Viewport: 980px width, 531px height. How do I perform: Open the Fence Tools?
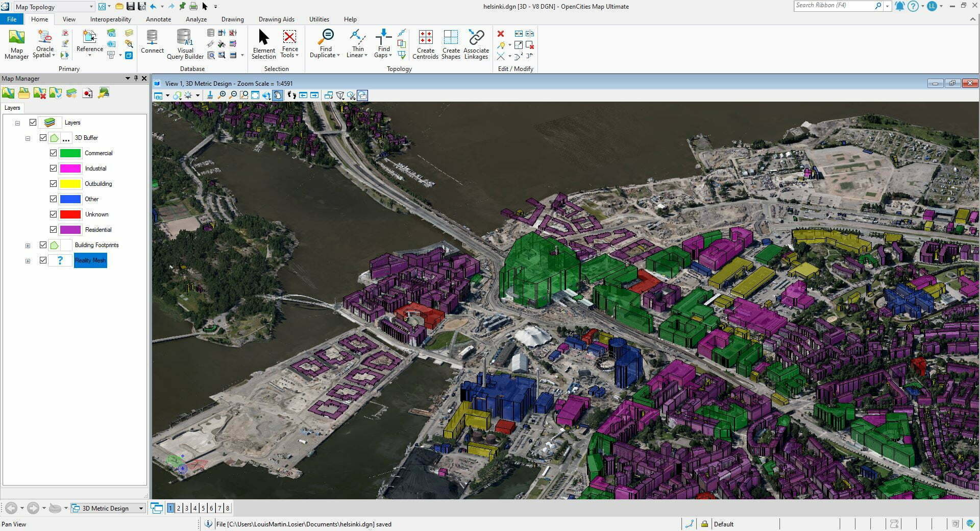click(289, 43)
